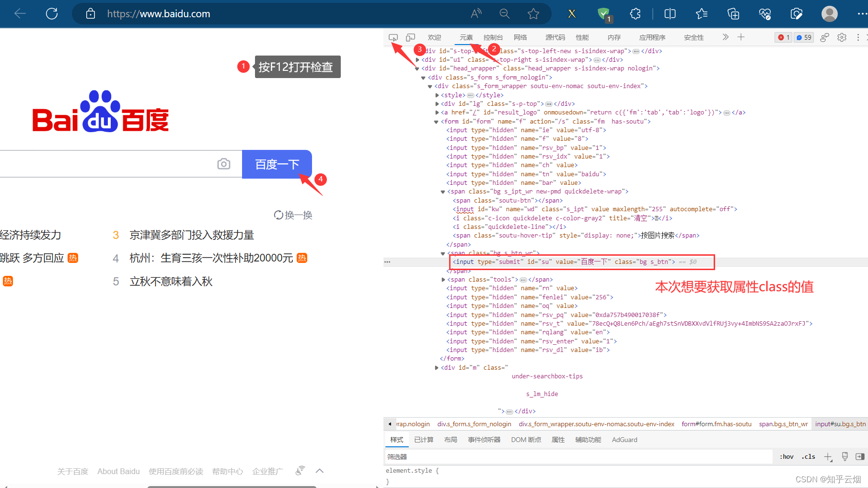Open the extensions puzzle icon
Screen dimensions: 868x488
click(636, 14)
